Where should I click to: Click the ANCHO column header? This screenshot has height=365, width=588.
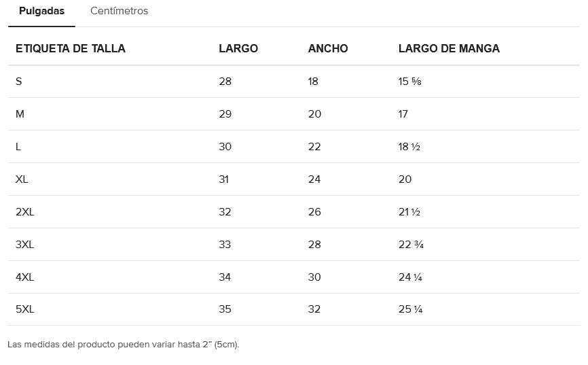(x=328, y=48)
